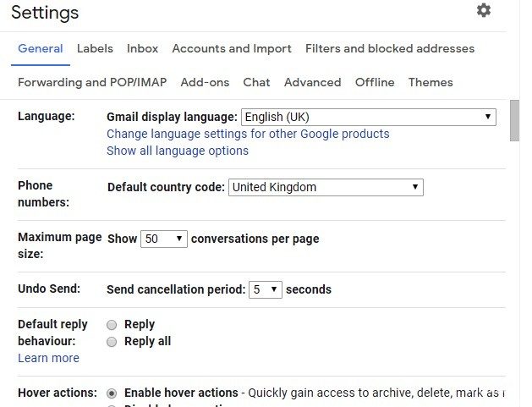This screenshot has width=532, height=407.
Task: Select the Reply all radio button
Action: coord(112,342)
